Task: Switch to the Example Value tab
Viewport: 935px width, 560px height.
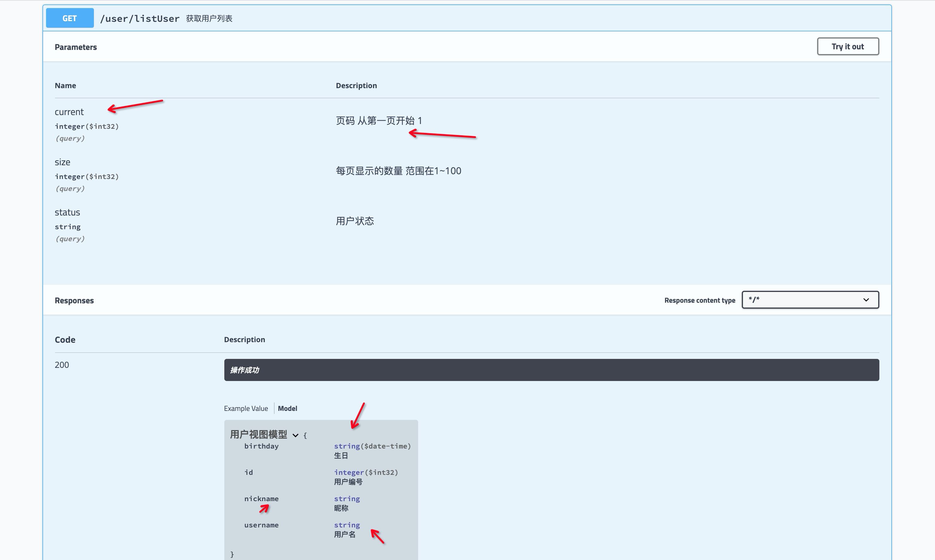Action: click(246, 408)
